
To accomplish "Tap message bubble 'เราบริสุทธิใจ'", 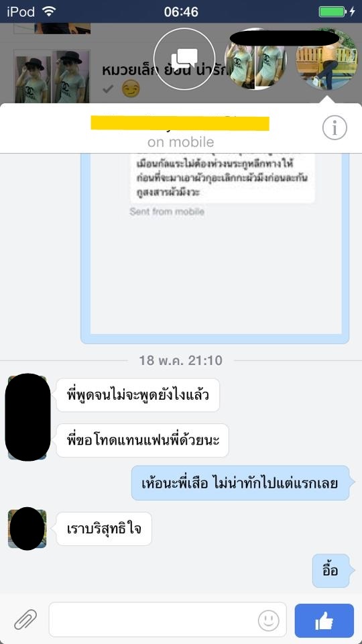I will click(104, 529).
